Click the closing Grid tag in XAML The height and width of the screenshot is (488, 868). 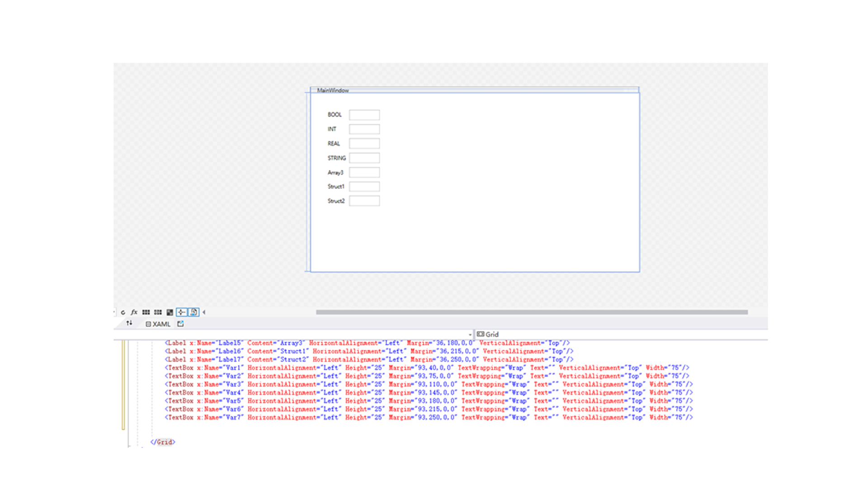(163, 442)
